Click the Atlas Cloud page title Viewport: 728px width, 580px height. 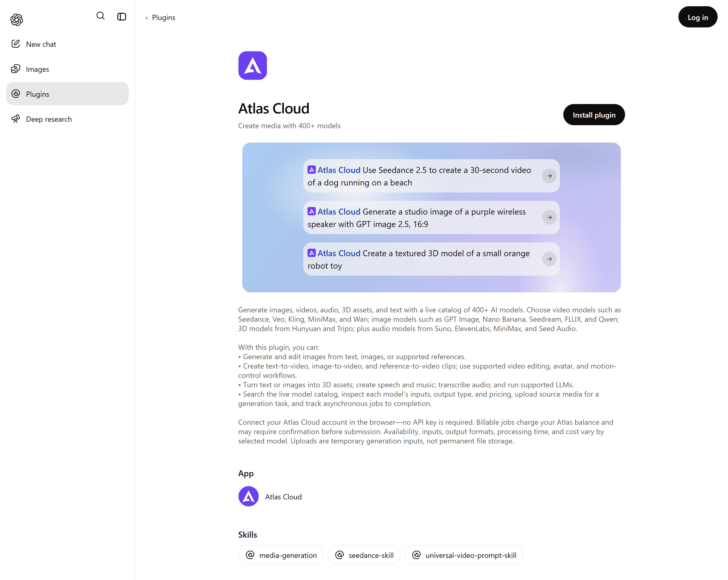tap(274, 108)
